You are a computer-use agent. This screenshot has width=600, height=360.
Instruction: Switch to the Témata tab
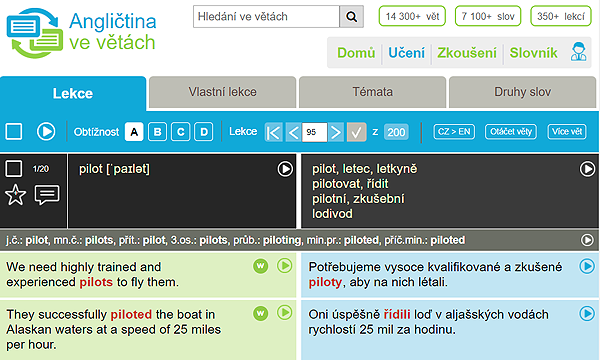(372, 92)
